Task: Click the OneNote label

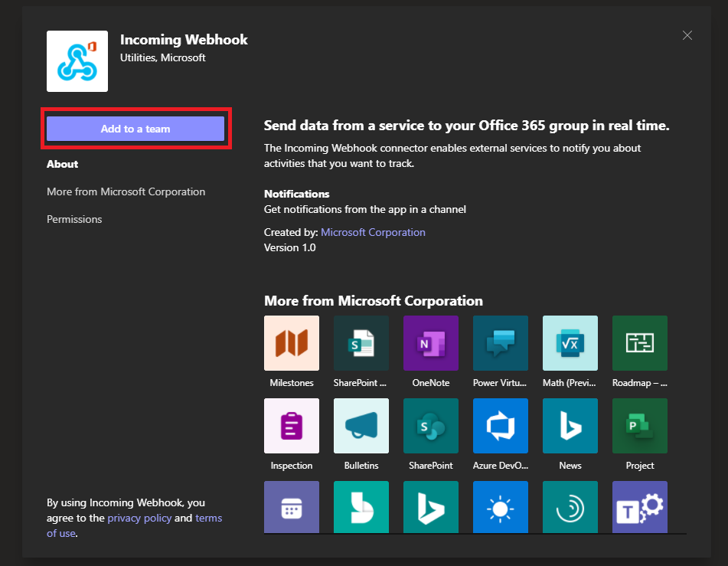Action: tap(431, 383)
